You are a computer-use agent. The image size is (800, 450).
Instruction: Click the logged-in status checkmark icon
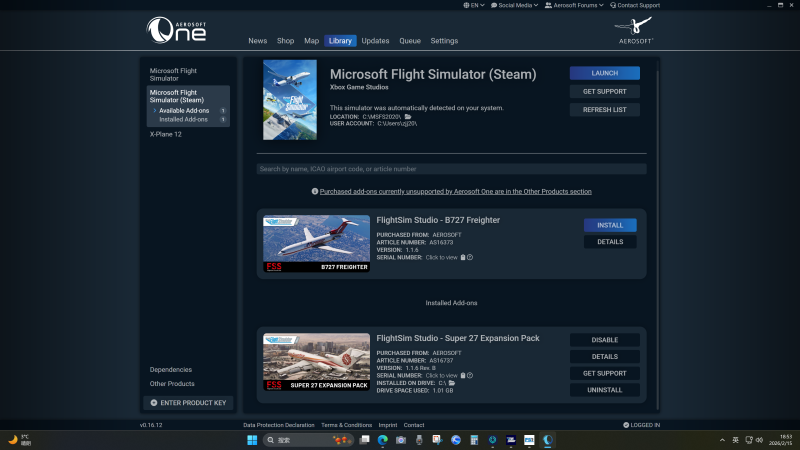pyautogui.click(x=626, y=425)
